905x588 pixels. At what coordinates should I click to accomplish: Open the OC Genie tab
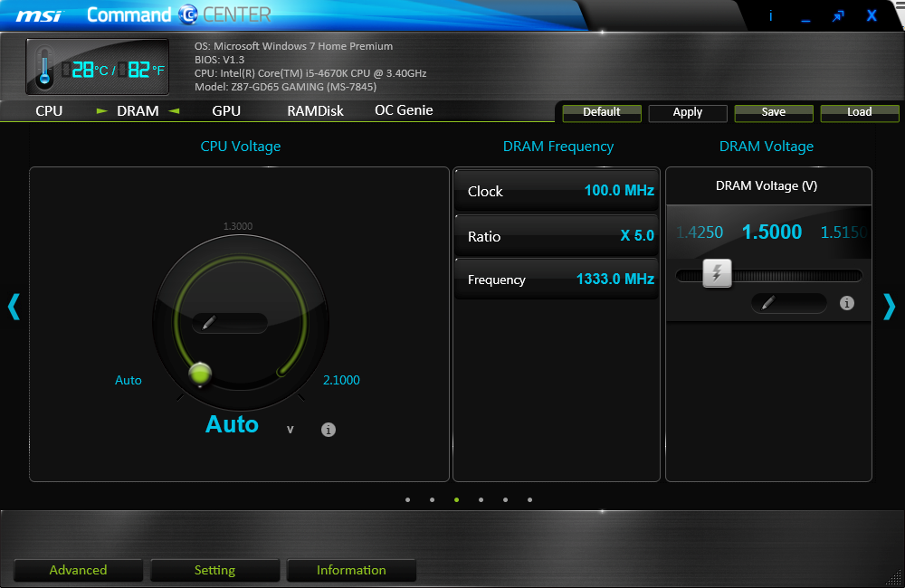pos(404,110)
